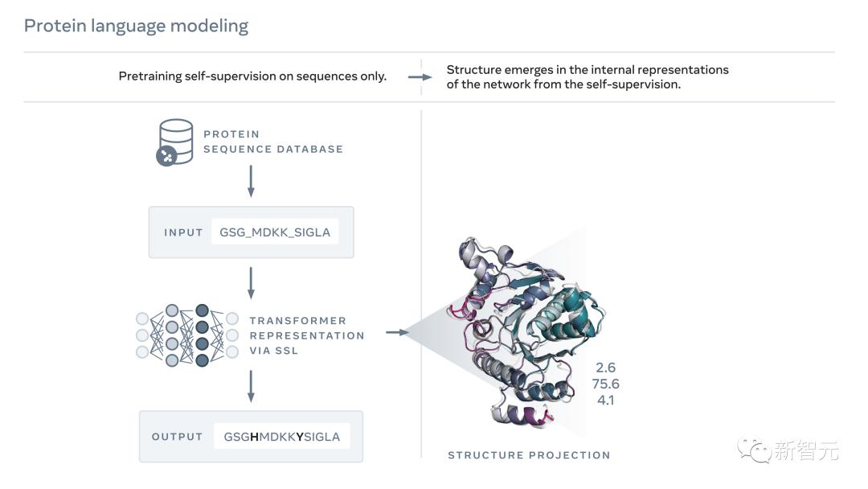The height and width of the screenshot is (489, 868).
Task: Click the WeChat logo watermark icon
Action: pyautogui.click(x=754, y=449)
